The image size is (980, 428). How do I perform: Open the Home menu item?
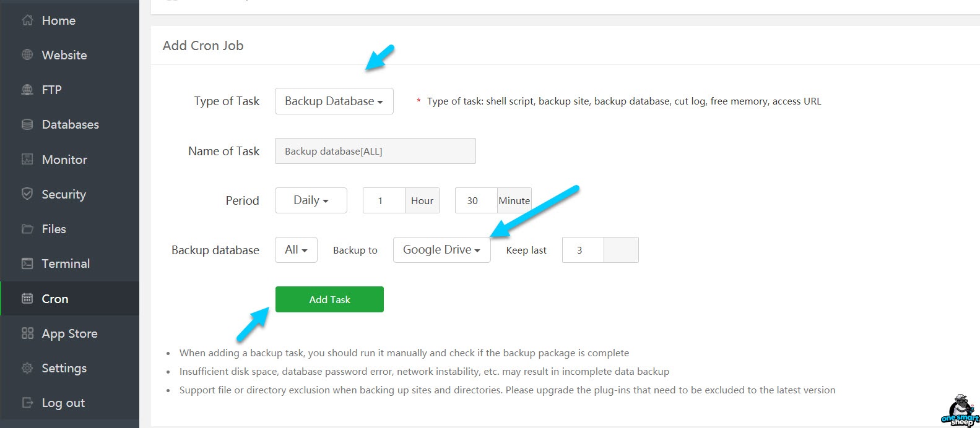pyautogui.click(x=59, y=20)
